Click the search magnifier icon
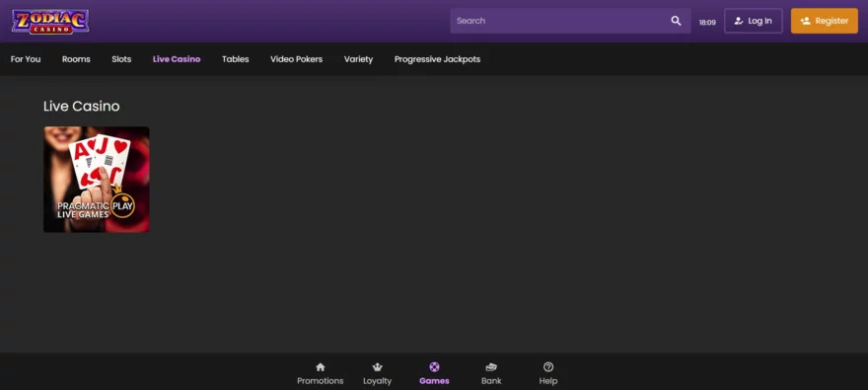The height and width of the screenshot is (390, 868). 676,21
